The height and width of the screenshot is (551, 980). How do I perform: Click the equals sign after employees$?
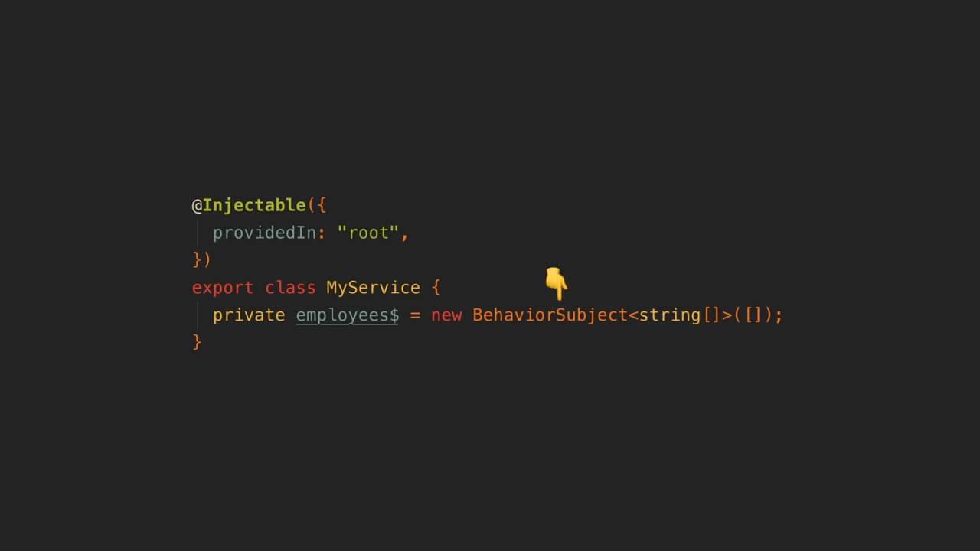point(415,315)
